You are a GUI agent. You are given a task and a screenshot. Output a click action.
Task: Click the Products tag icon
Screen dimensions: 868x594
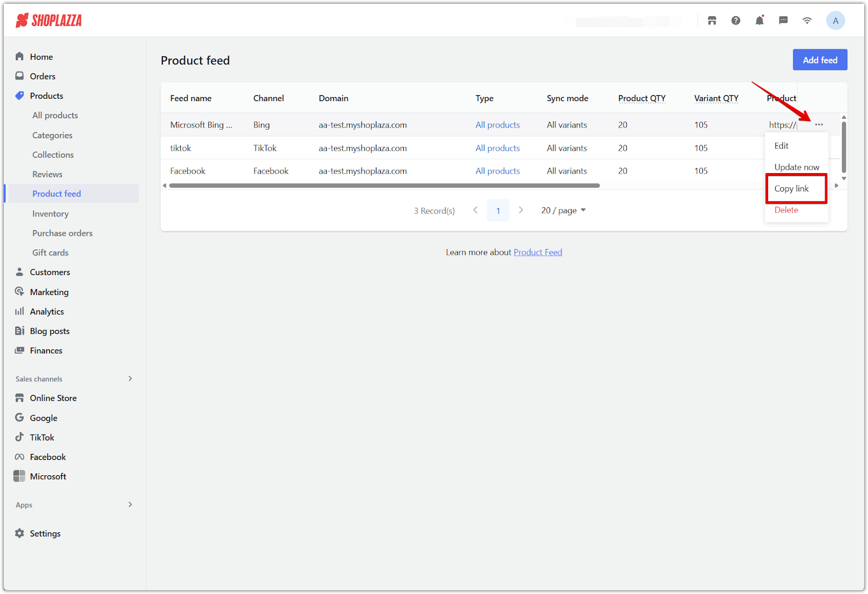point(20,95)
